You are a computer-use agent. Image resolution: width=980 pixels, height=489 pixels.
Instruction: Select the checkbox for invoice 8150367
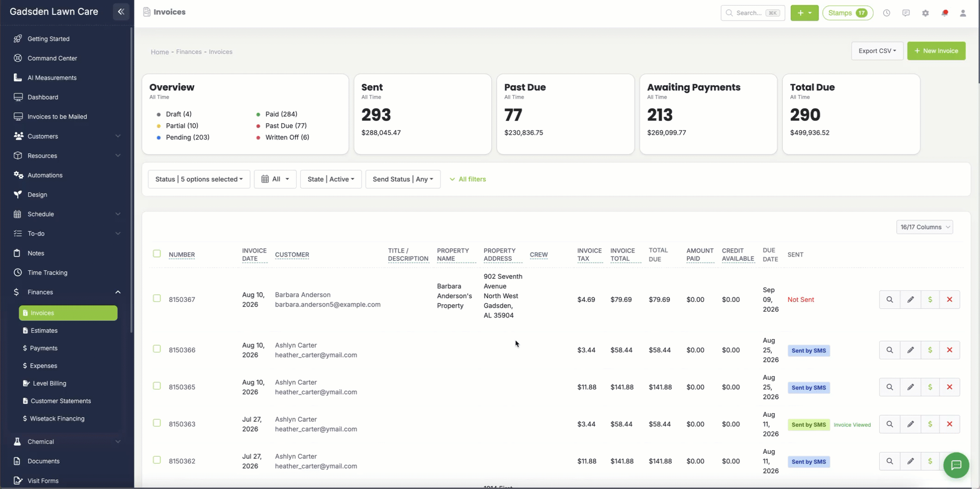(x=157, y=298)
